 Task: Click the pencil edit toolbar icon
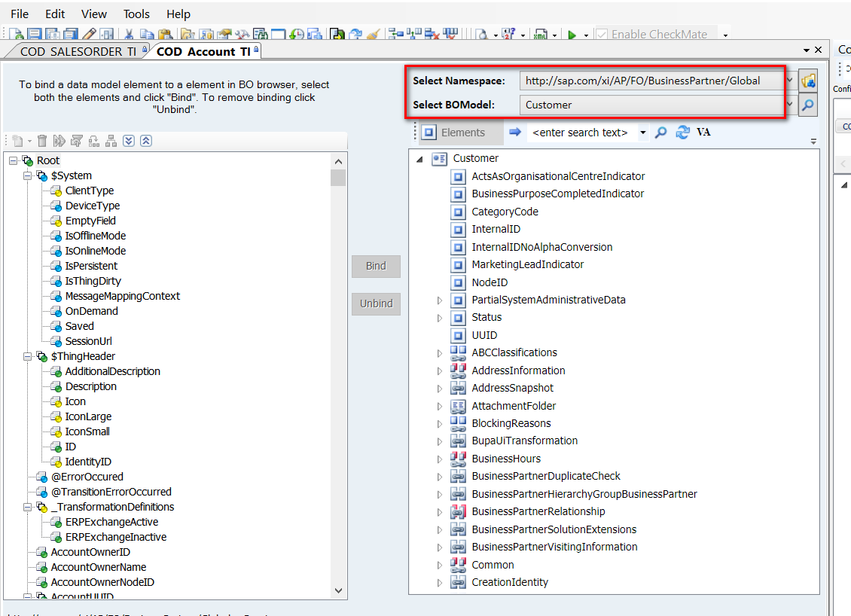[x=89, y=34]
